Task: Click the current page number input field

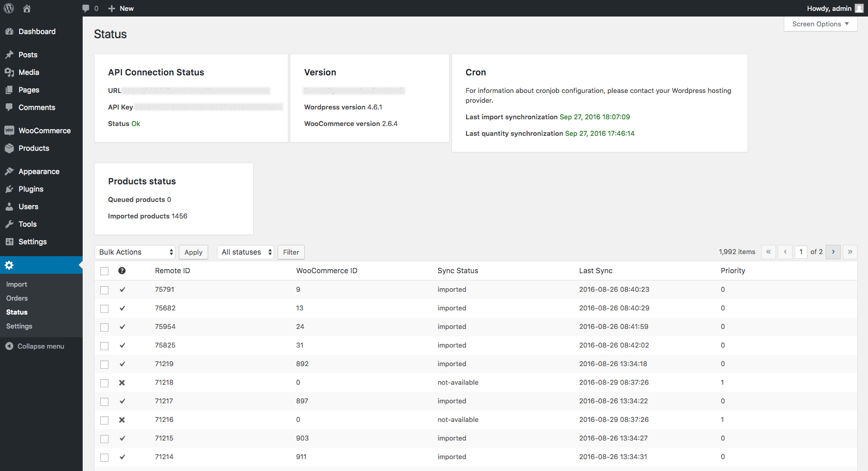Action: coord(801,252)
